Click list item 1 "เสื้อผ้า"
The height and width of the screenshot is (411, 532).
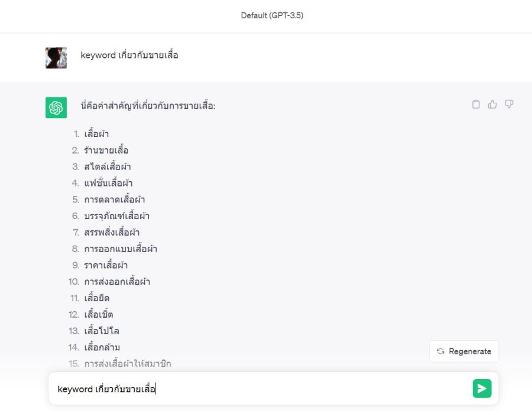(96, 134)
